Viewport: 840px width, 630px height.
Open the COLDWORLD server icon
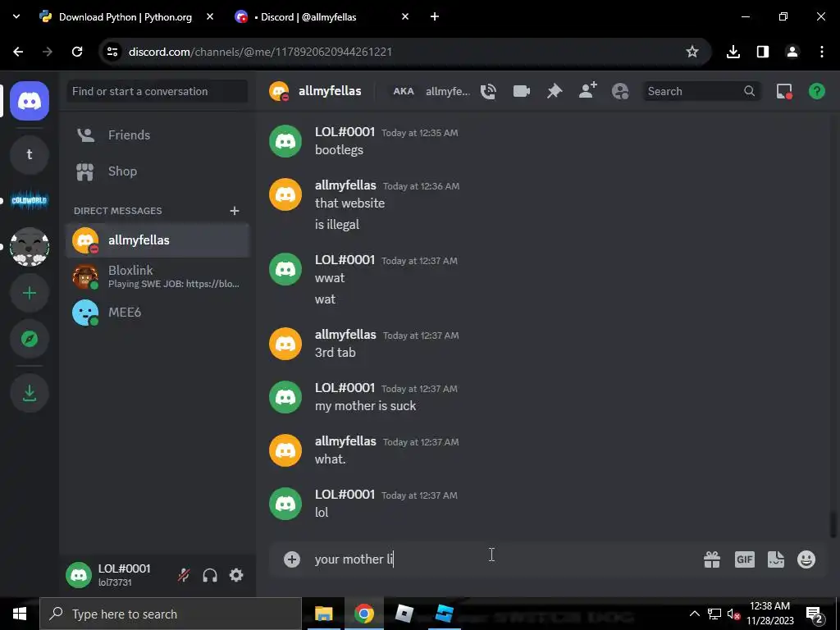click(x=30, y=200)
